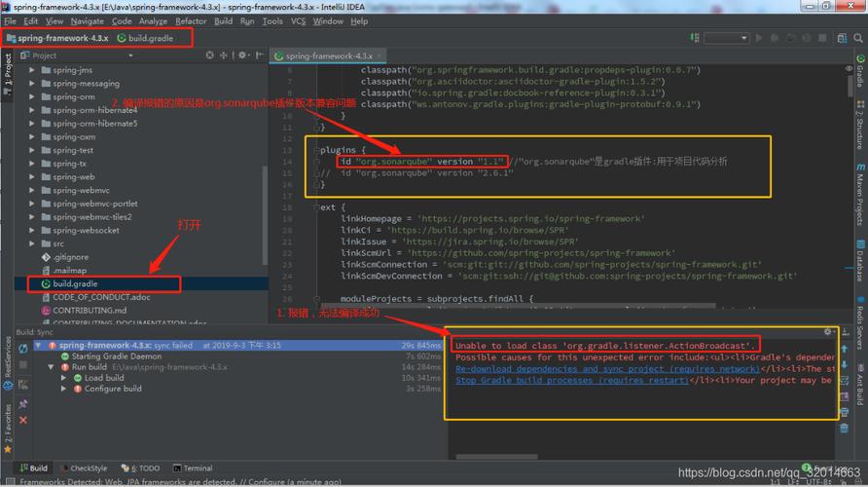This screenshot has height=487, width=868.
Task: Open the run configuration dropdown
Action: coord(726,38)
